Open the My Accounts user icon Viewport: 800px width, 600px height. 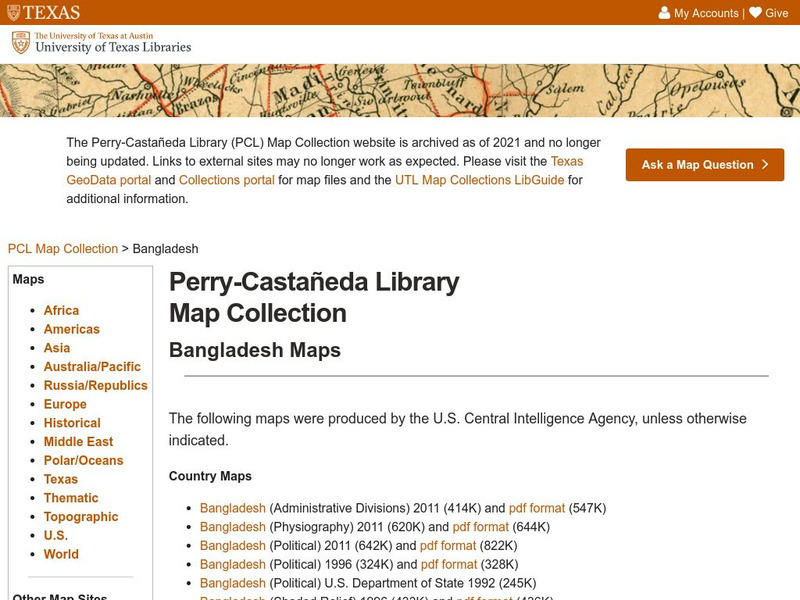tap(664, 13)
